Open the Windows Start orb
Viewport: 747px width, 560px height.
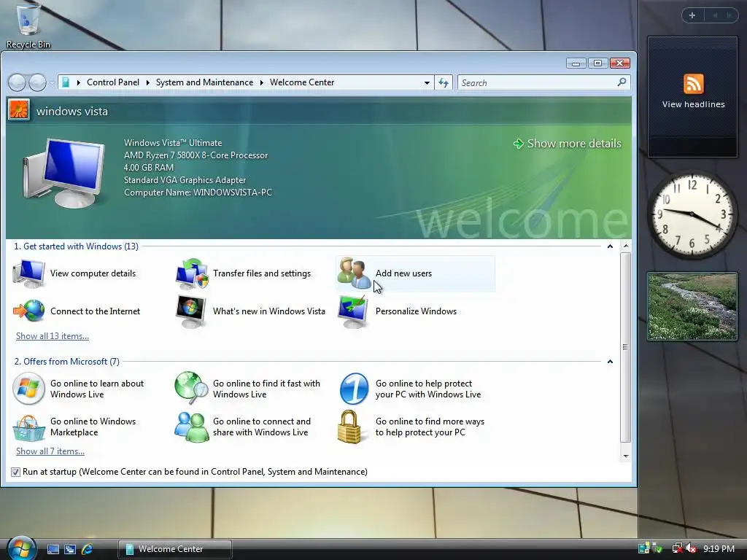point(21,548)
